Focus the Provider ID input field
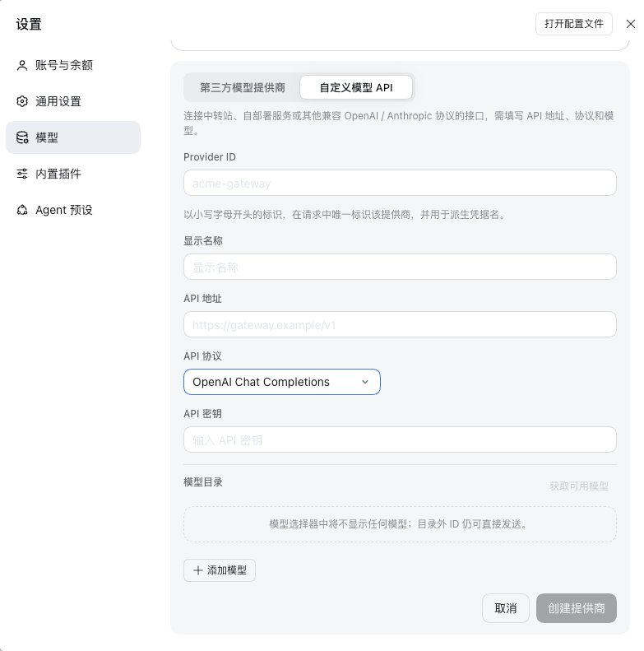Image resolution: width=644 pixels, height=651 pixels. [400, 183]
